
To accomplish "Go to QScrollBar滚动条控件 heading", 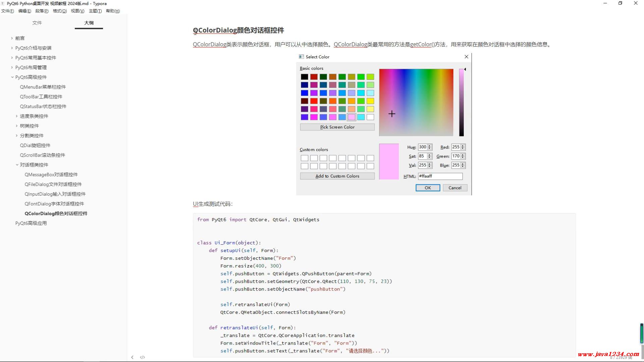I will click(42, 155).
